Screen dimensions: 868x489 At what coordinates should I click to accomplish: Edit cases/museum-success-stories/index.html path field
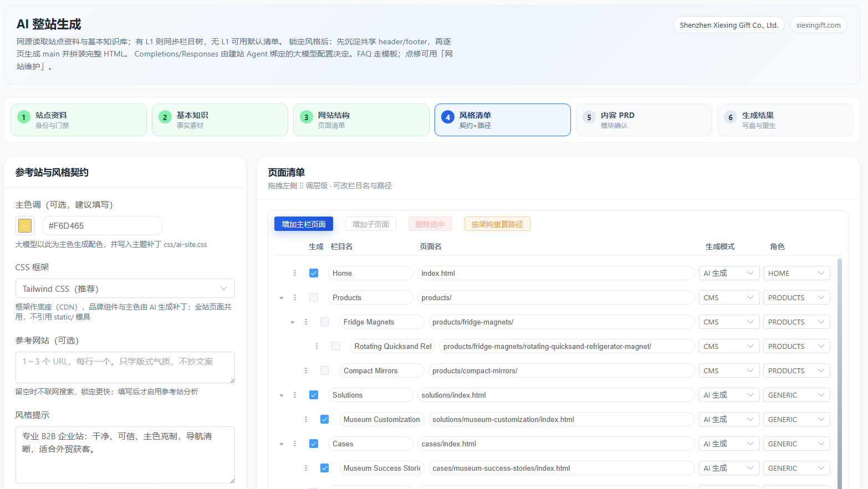[561, 468]
